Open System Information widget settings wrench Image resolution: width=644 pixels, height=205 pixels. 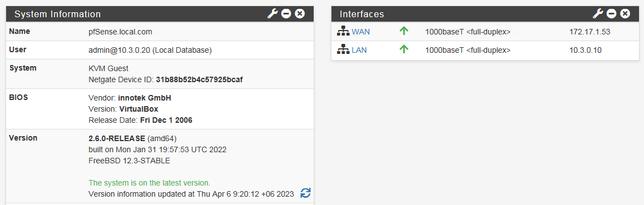tap(273, 14)
